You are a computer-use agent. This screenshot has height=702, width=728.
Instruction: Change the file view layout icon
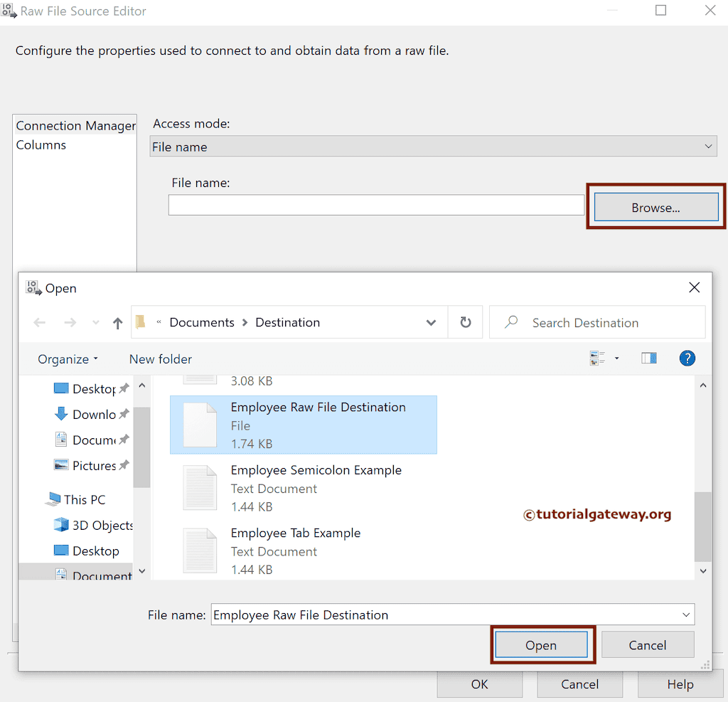click(597, 358)
